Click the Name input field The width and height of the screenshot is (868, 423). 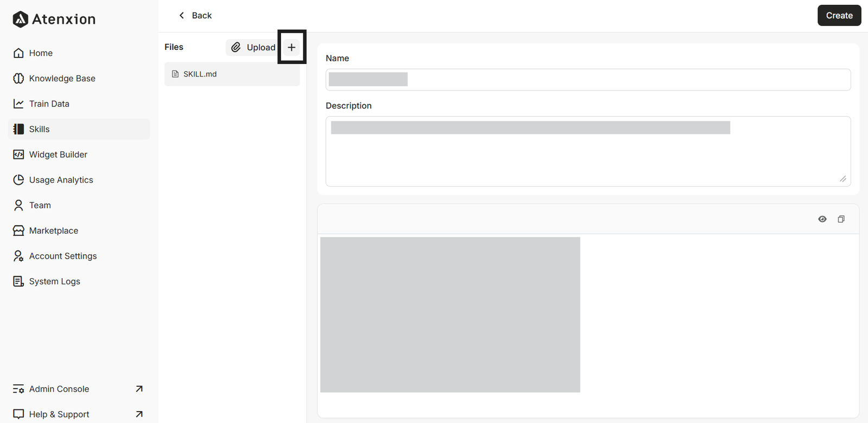tap(588, 80)
